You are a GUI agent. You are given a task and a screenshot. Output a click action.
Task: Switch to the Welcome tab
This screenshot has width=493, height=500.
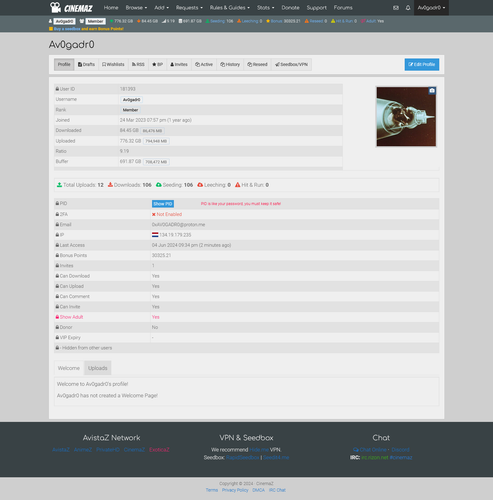pos(69,368)
